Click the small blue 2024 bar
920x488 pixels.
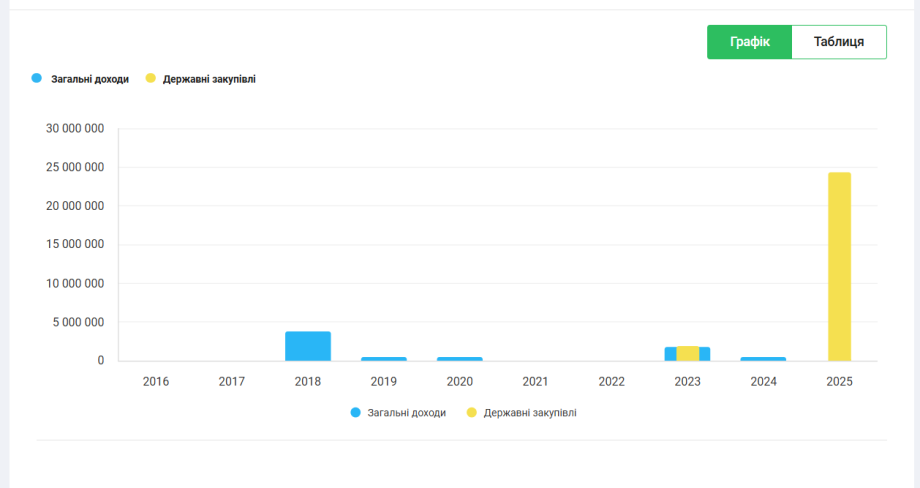763,358
